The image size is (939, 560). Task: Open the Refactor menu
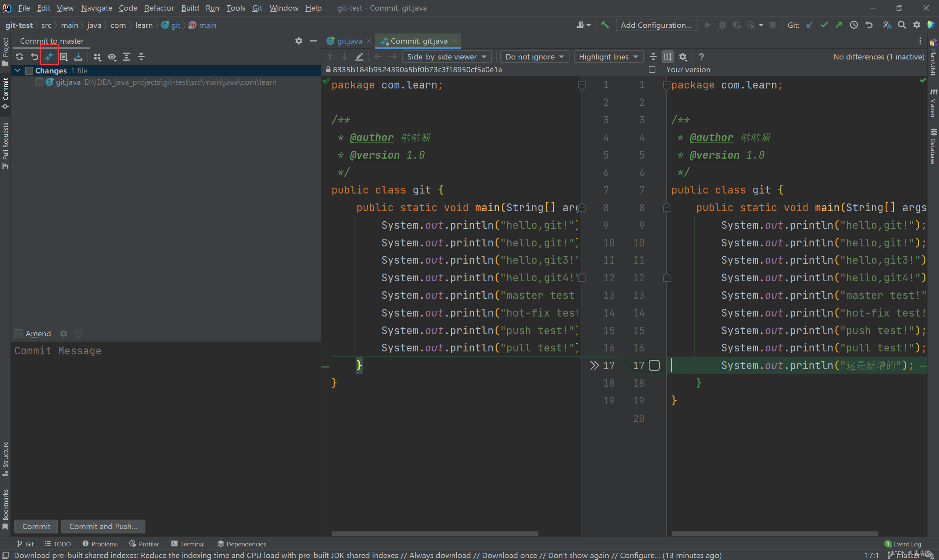click(159, 8)
